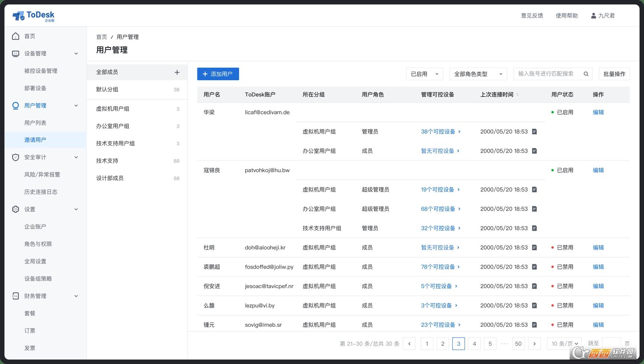Collapse 用户管理 sidebar section

pyautogui.click(x=76, y=105)
